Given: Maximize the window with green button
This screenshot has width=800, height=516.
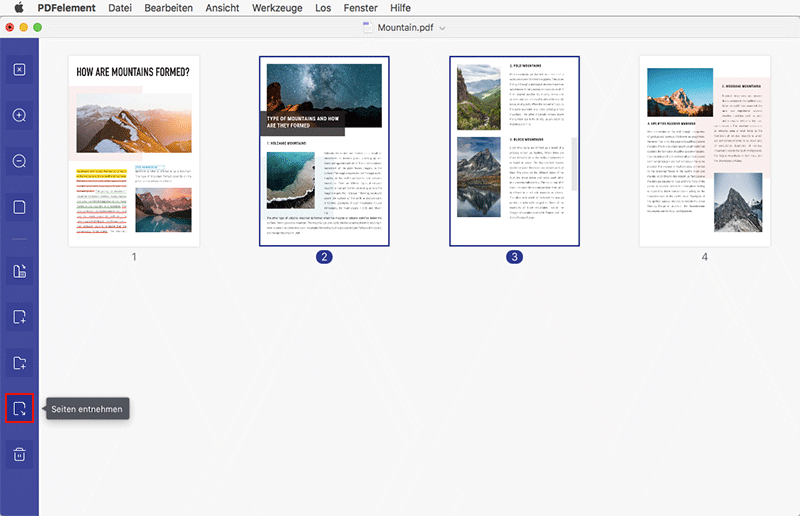Looking at the screenshot, I should coord(37,28).
